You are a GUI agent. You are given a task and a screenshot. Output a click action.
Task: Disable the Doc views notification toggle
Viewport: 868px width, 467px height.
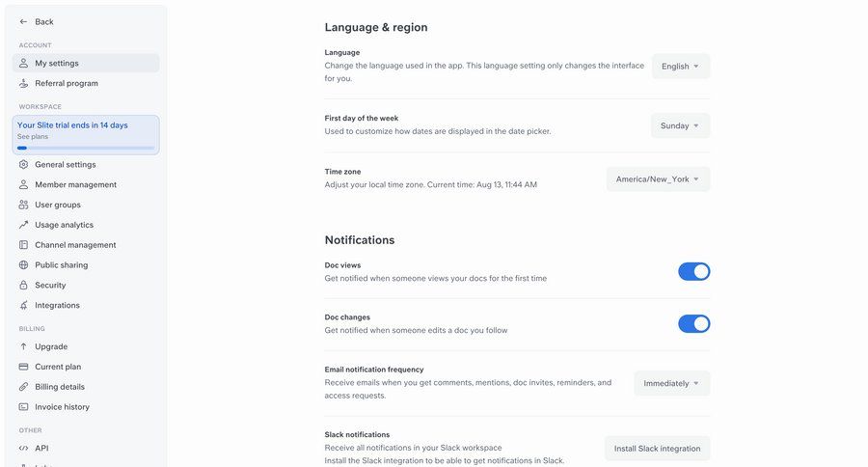694,271
